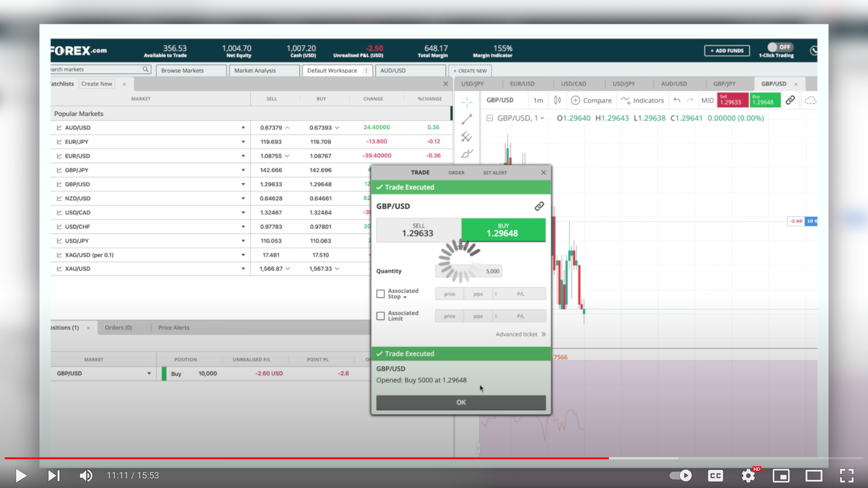
Task: Open YouTube settings gear
Action: [748, 475]
